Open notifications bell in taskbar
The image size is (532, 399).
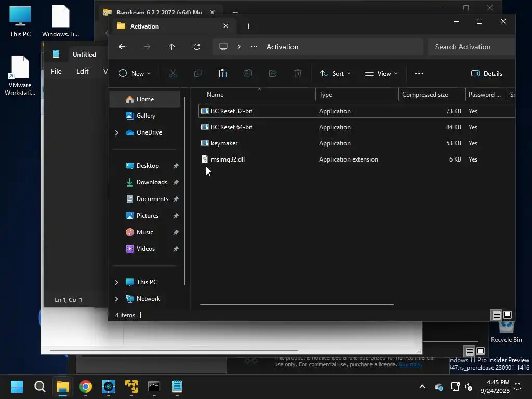[x=518, y=387]
